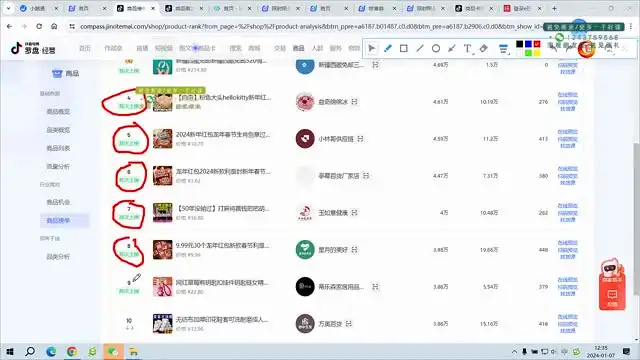Screen dimensions: 640x360
Task: Pick the black color swatch
Action: point(520,44)
